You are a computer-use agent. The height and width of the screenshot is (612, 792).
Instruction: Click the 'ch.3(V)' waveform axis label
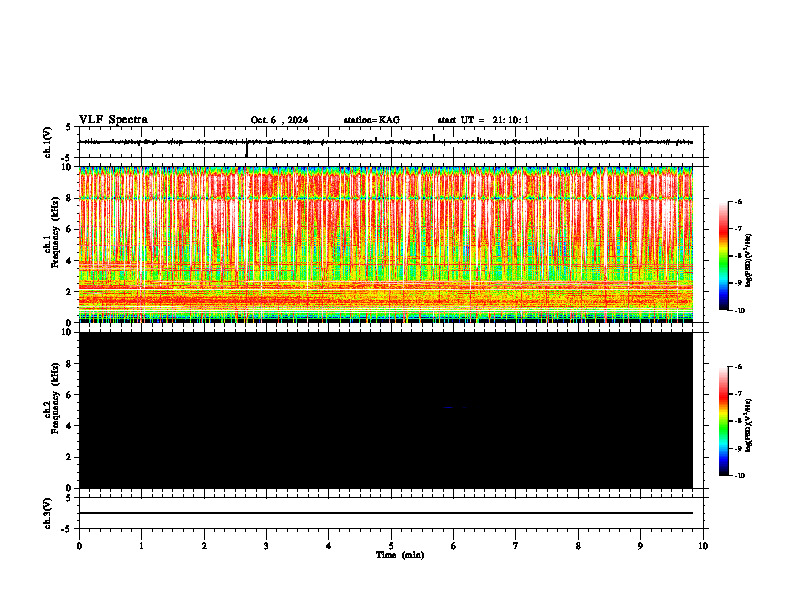coord(48,513)
